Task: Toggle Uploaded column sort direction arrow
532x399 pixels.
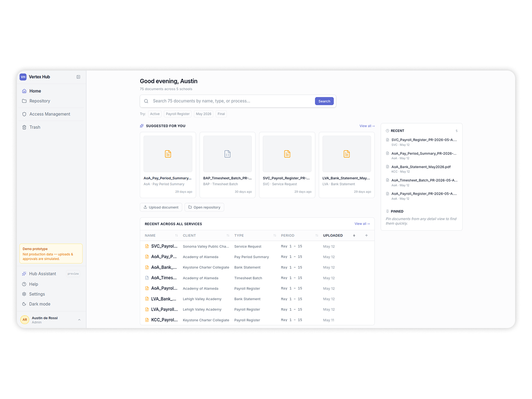Action: 354,235
